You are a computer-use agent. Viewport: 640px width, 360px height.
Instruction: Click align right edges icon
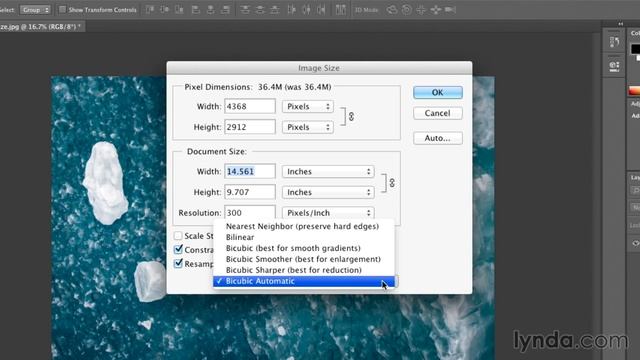coord(225,9)
